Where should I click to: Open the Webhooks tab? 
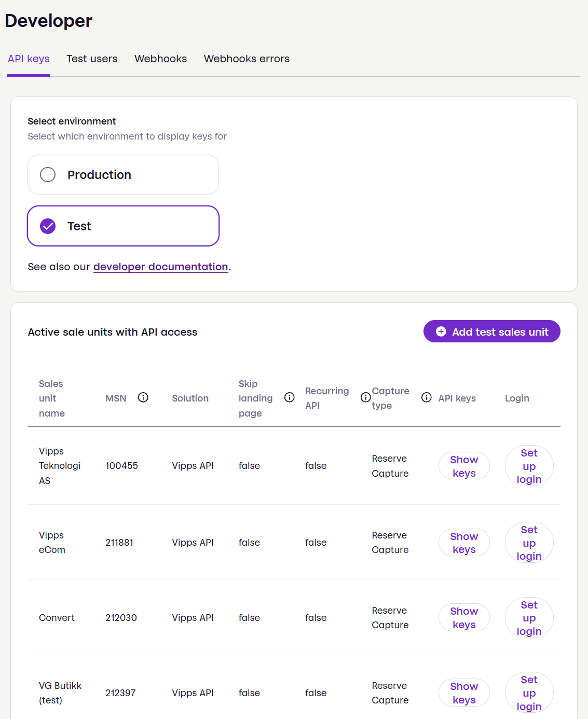[160, 59]
